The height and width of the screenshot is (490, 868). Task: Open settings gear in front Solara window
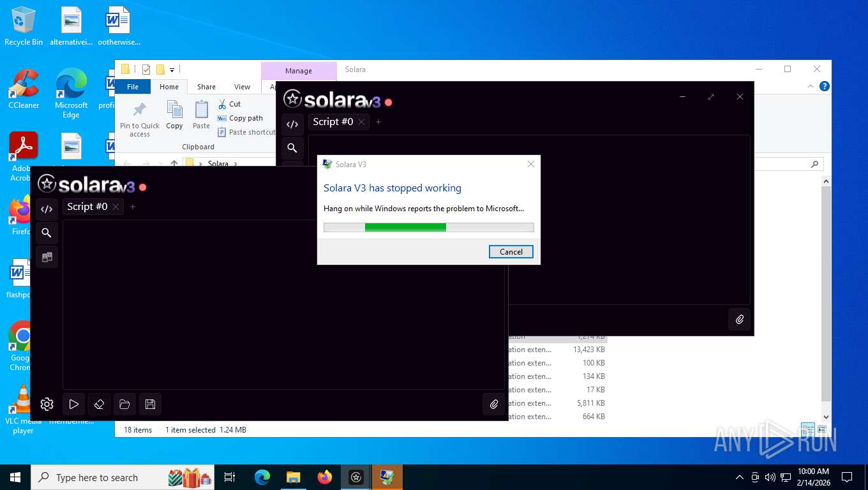tap(47, 404)
